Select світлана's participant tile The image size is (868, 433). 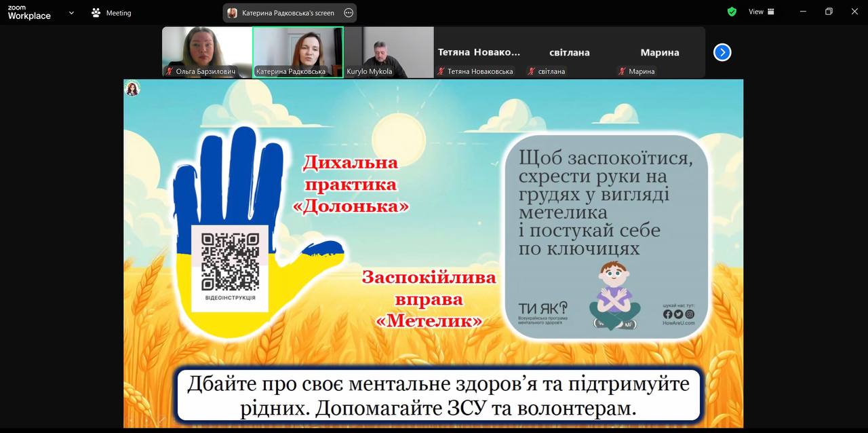[568, 52]
